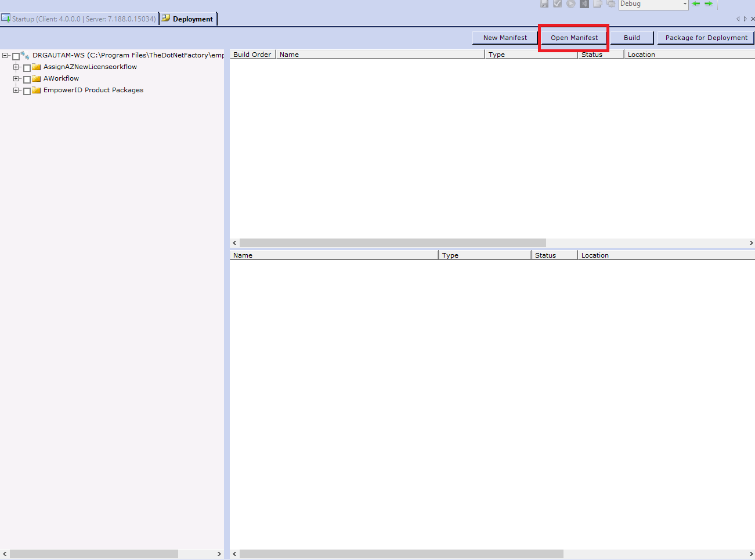Click the Open Manifest button
755x560 pixels.
573,37
